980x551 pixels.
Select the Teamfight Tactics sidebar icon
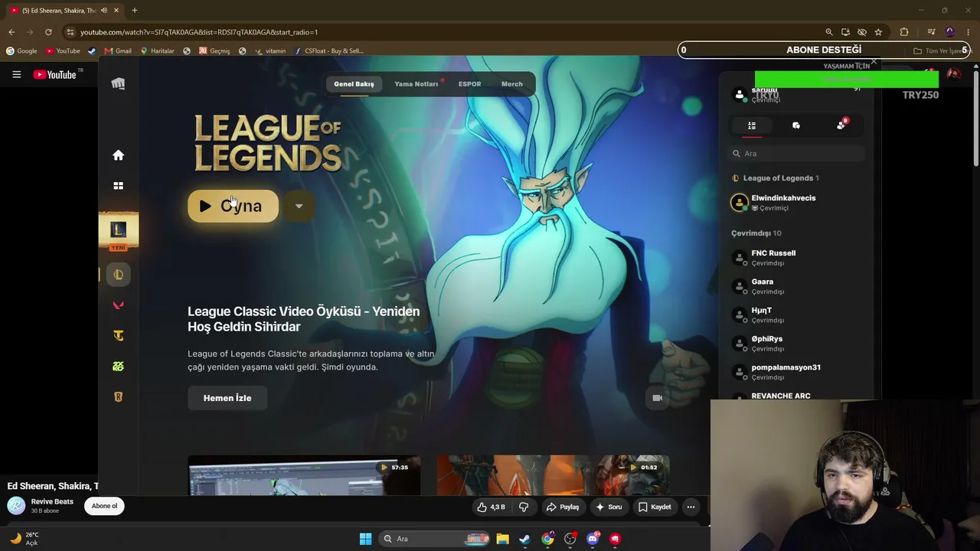[118, 336]
